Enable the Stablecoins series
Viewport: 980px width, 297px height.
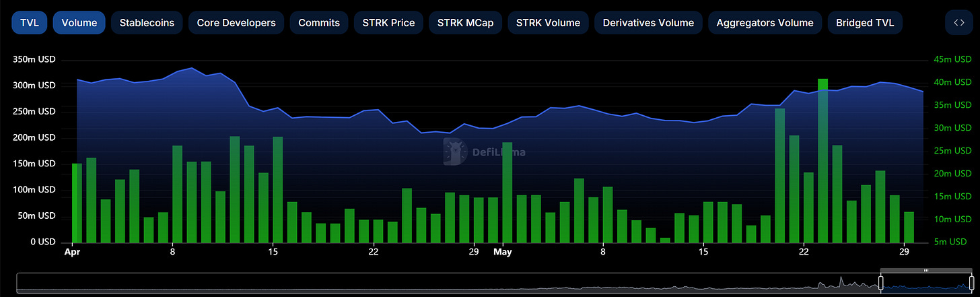point(147,22)
